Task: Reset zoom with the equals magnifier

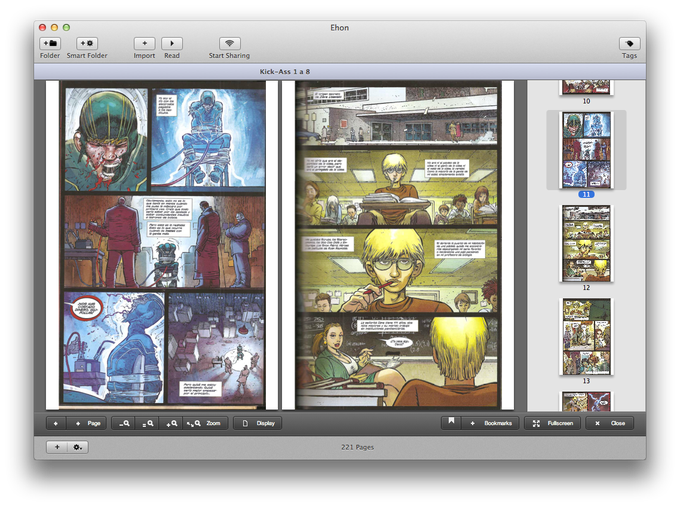Action: (x=147, y=423)
